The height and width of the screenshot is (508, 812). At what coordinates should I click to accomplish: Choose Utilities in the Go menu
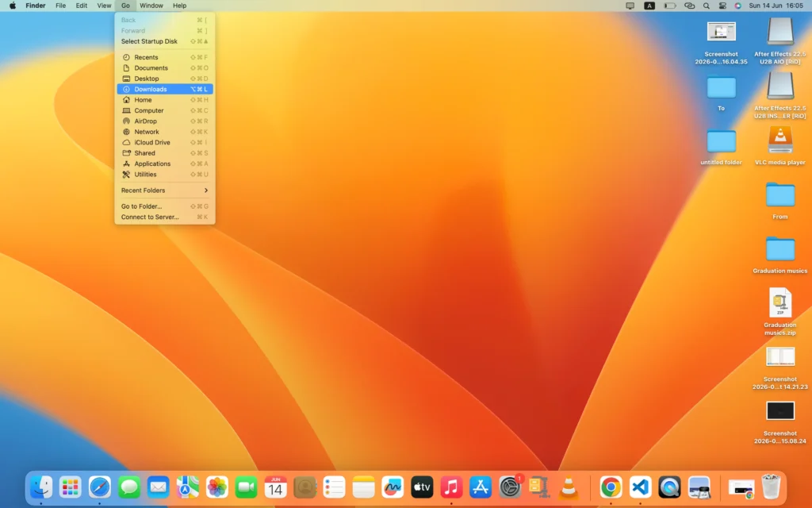(165, 174)
